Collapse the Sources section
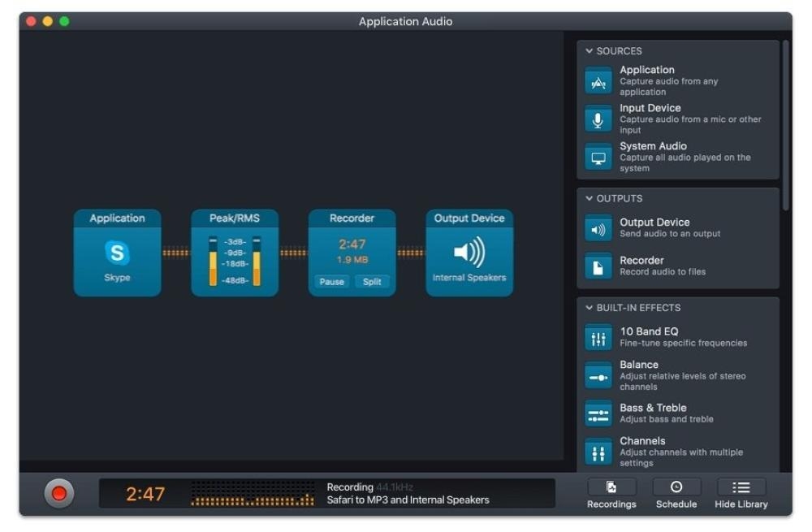812x532 pixels. coord(590,51)
